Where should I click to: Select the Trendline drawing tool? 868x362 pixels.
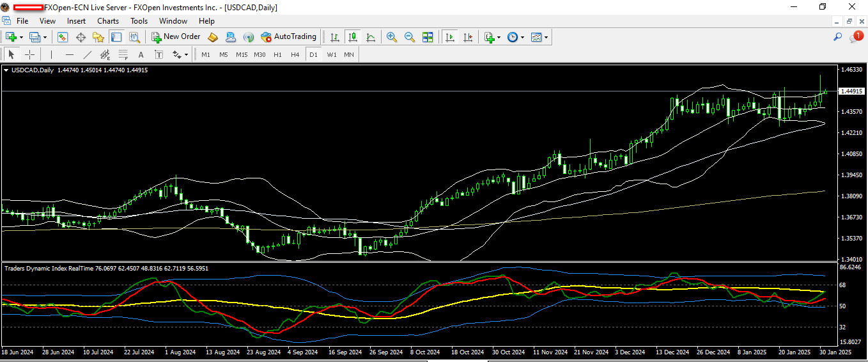88,54
